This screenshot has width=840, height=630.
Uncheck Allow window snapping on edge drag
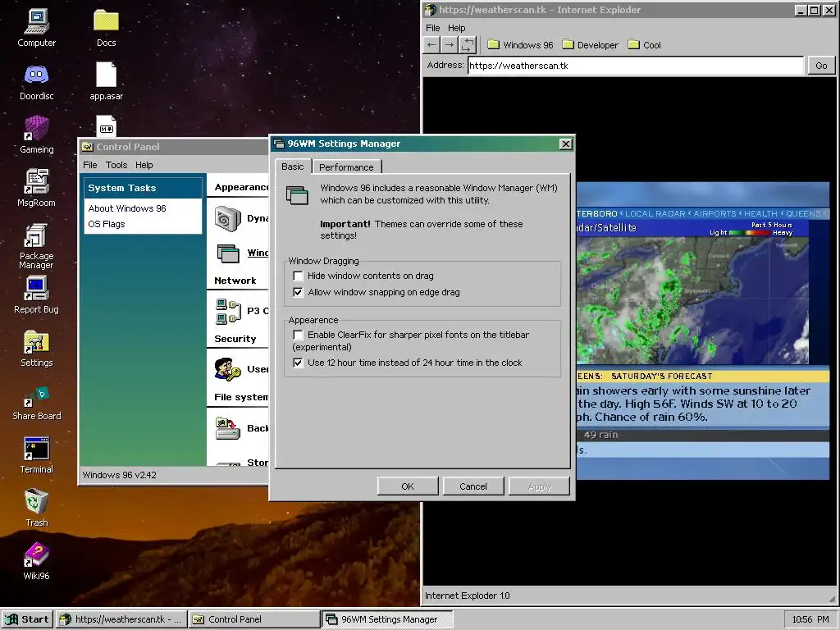pyautogui.click(x=298, y=292)
